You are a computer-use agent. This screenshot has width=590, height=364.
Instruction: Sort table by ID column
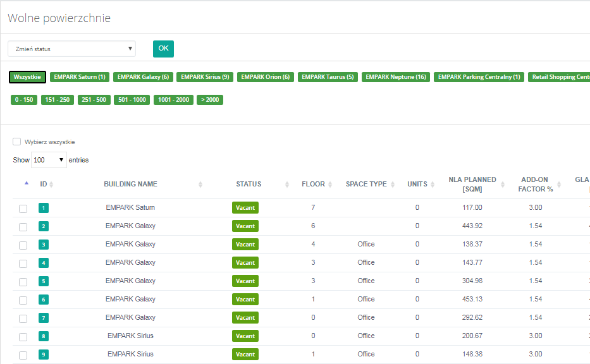click(46, 185)
